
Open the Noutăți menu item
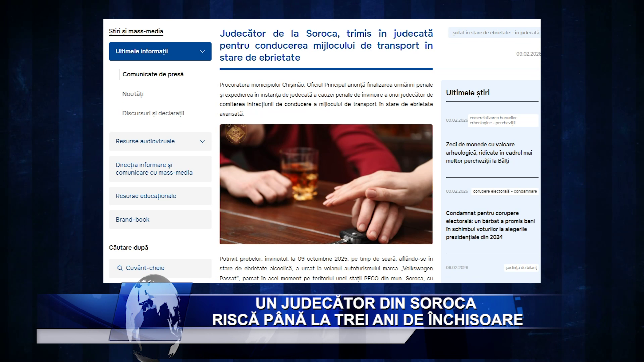132,94
